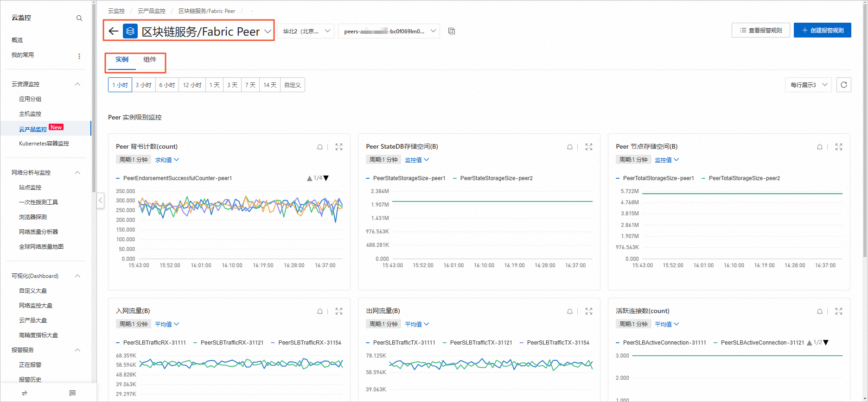Expand 出网流量 chart to fullscreen
The width and height of the screenshot is (868, 402).
[589, 311]
